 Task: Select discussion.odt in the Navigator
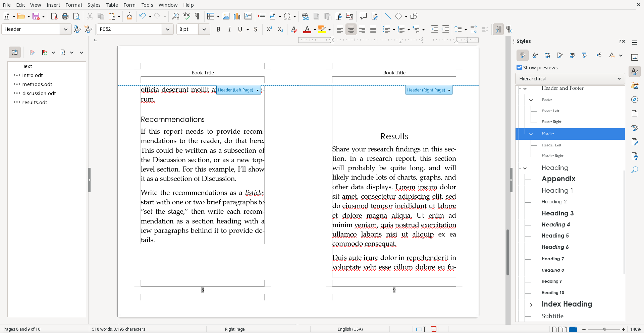[39, 93]
